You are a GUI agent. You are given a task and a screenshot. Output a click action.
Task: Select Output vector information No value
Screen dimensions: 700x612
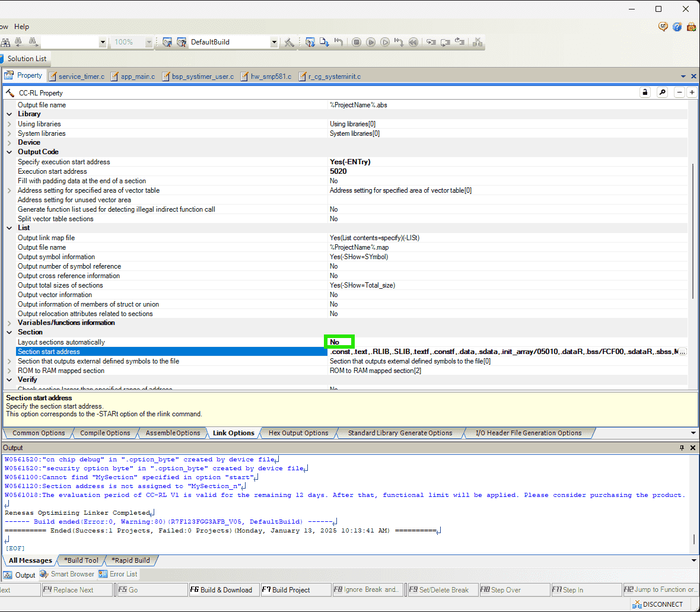(334, 295)
